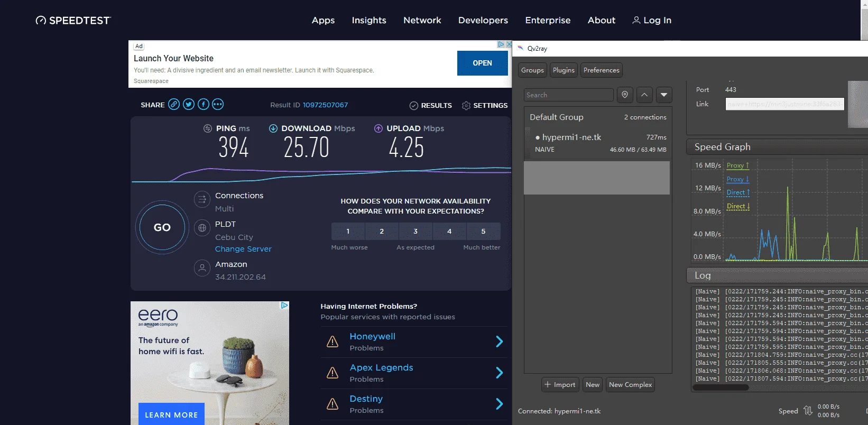Click the New Complex button
Screen dimensions: 868x425
[630, 385]
